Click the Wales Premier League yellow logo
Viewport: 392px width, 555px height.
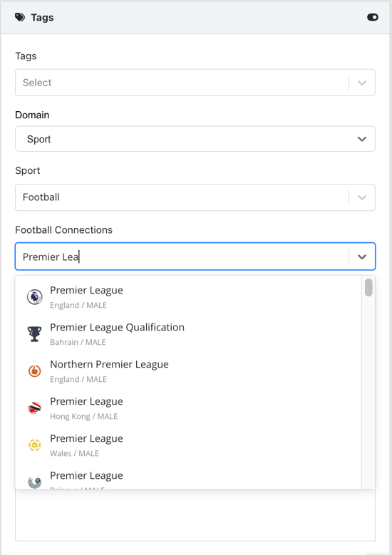pyautogui.click(x=35, y=445)
